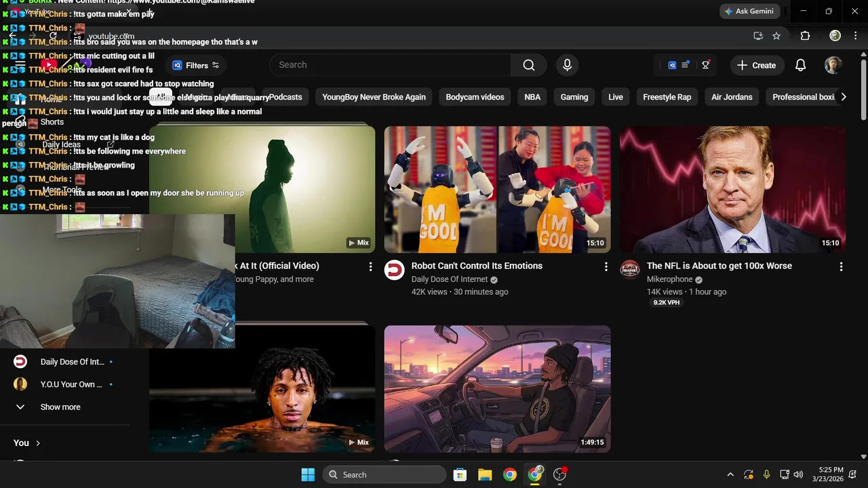Click the Ask Gemini button

point(749,12)
